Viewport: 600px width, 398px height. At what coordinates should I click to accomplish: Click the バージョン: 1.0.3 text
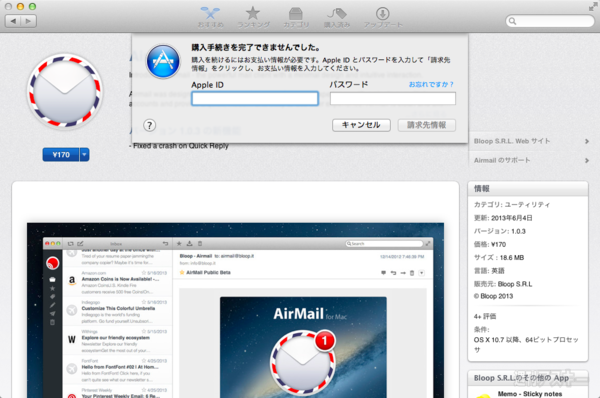[x=500, y=231]
